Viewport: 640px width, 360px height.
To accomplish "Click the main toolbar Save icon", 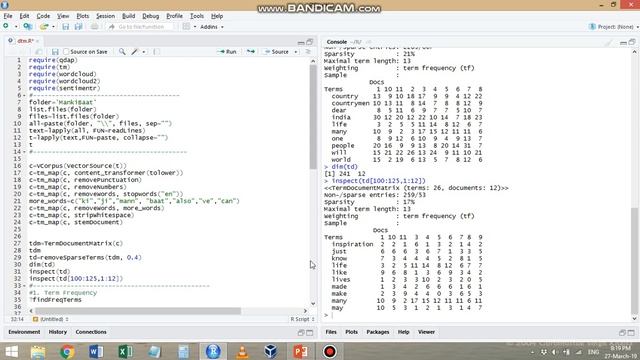I will pyautogui.click(x=65, y=27).
